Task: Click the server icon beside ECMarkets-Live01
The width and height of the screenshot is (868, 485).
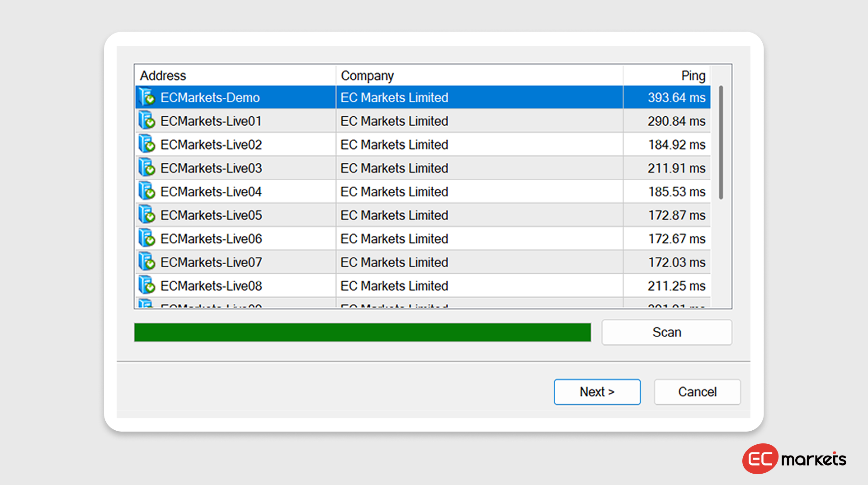Action: pyautogui.click(x=146, y=120)
